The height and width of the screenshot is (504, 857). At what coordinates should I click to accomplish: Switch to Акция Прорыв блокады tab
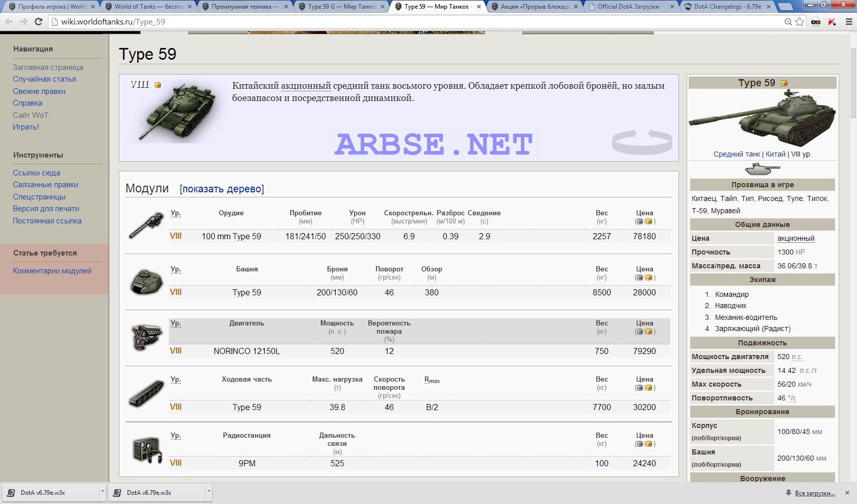534,7
